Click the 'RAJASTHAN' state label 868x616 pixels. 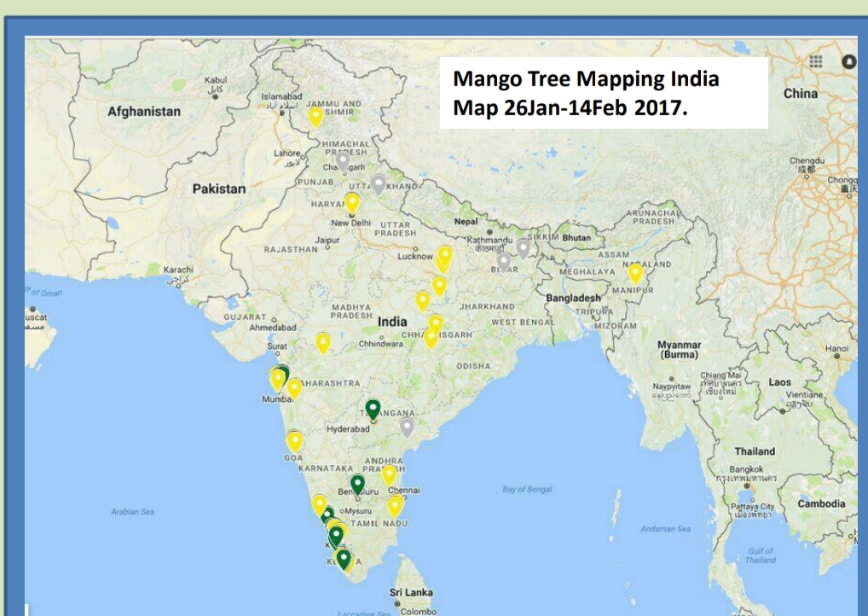click(x=291, y=250)
